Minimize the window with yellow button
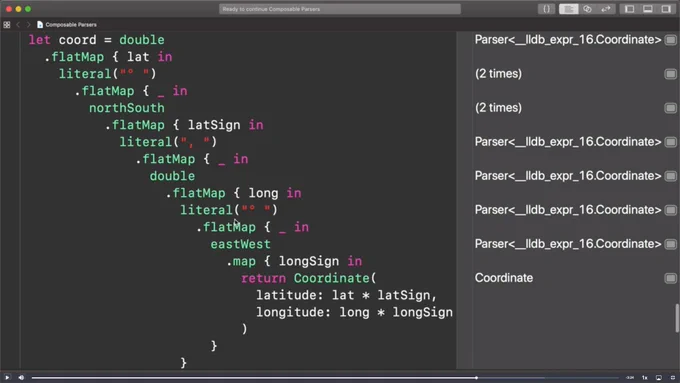 pos(18,9)
